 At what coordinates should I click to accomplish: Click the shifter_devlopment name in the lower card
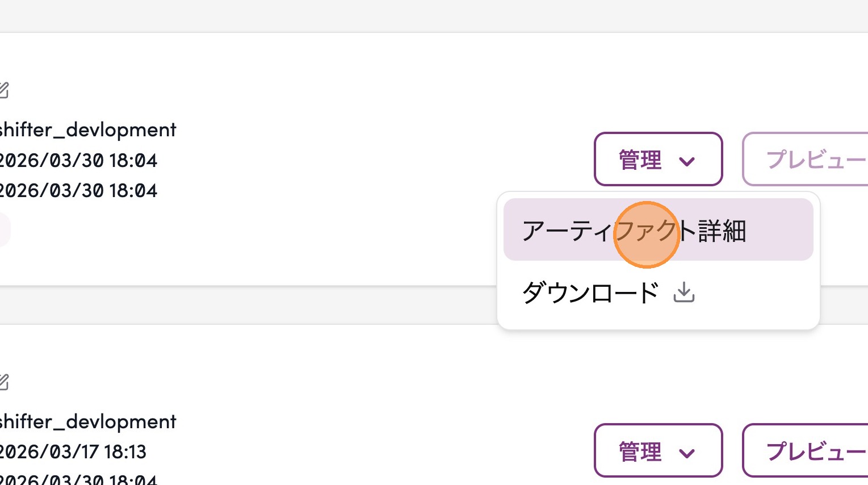[x=88, y=422]
